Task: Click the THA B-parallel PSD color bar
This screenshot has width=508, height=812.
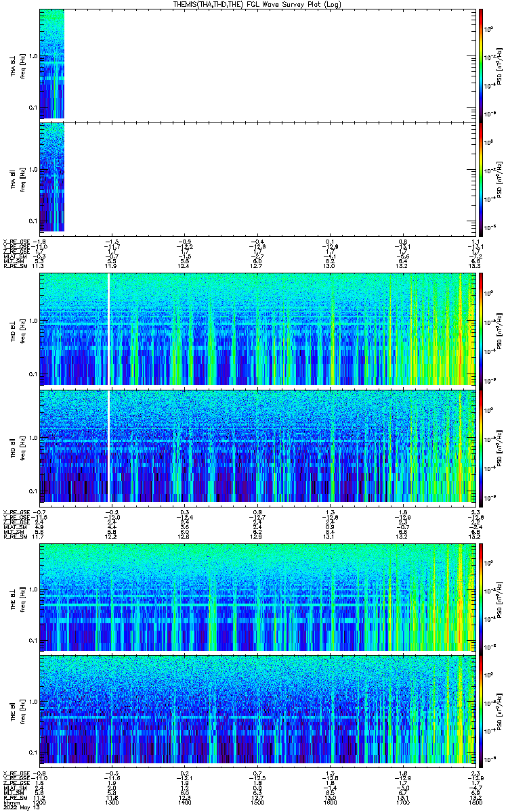Action: click(x=481, y=179)
